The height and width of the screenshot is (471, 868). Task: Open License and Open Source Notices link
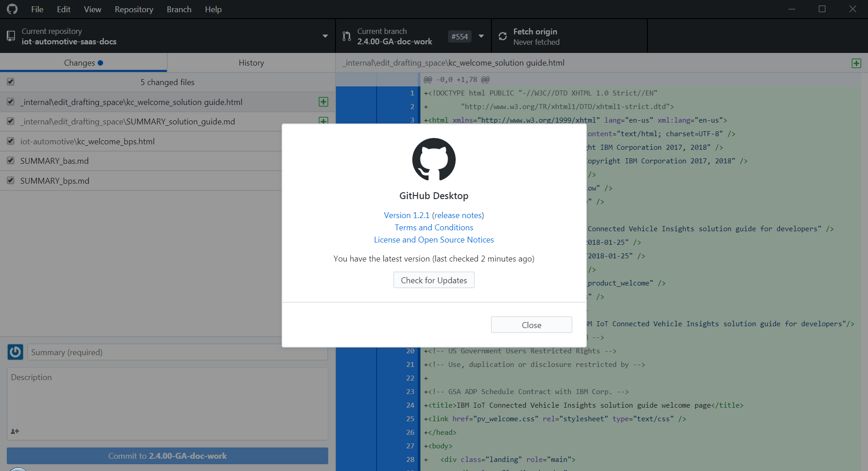[434, 240]
